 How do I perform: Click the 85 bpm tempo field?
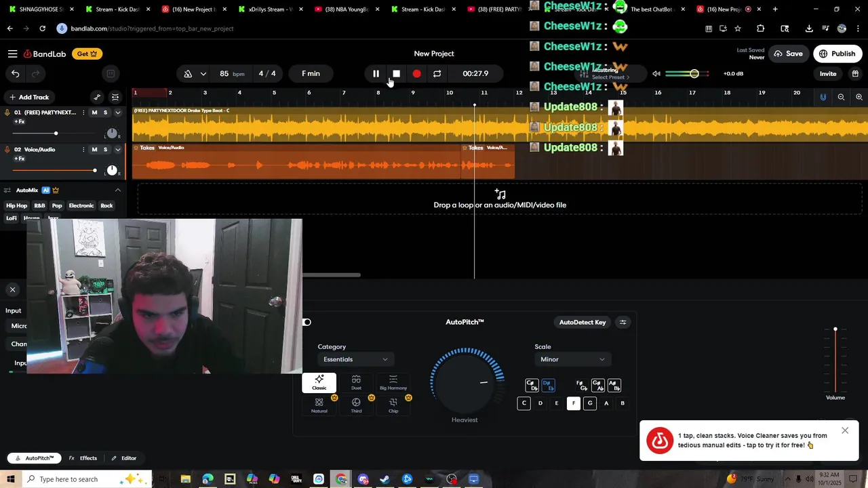click(x=231, y=74)
